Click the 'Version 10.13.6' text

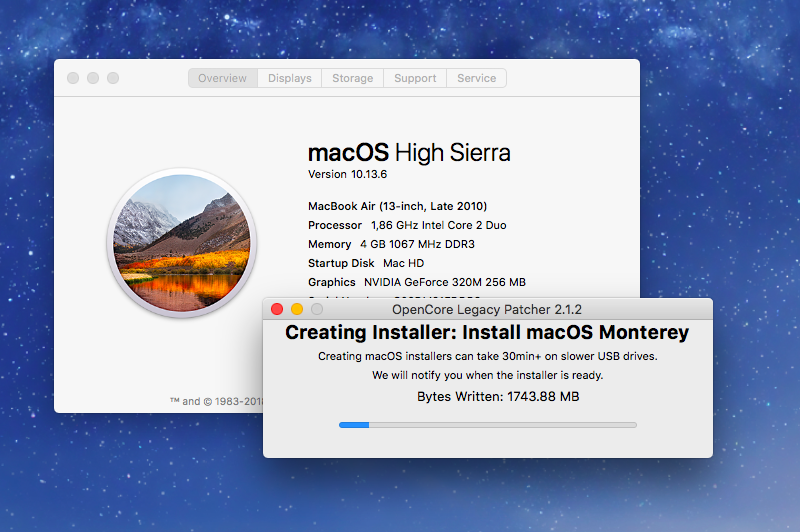click(x=347, y=174)
